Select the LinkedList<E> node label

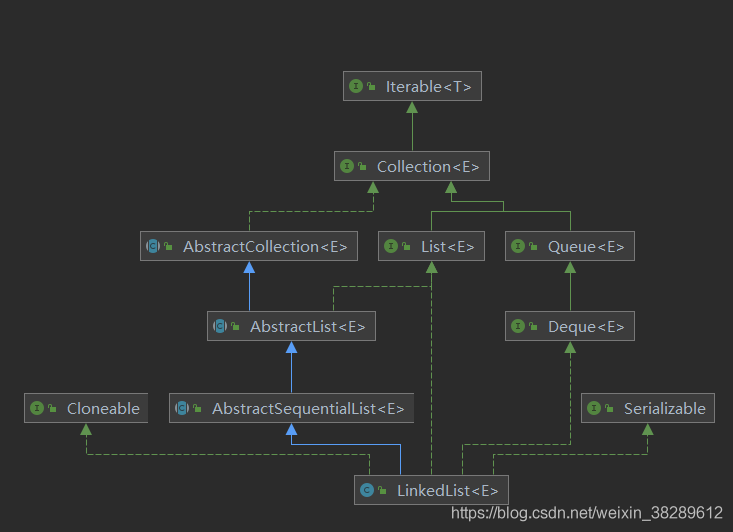[447, 490]
